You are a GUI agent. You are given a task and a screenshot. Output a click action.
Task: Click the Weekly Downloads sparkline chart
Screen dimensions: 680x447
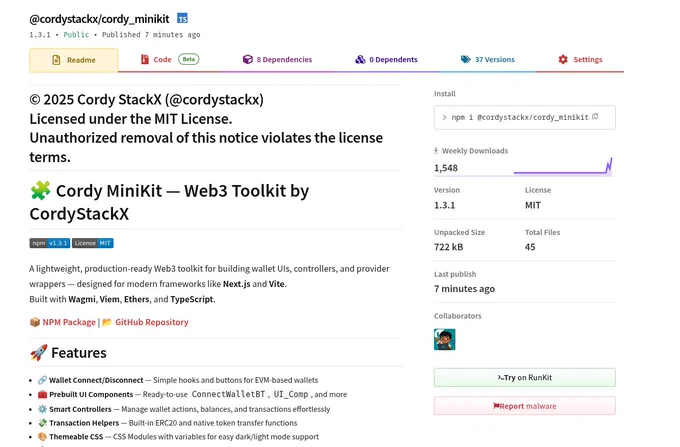click(x=563, y=167)
